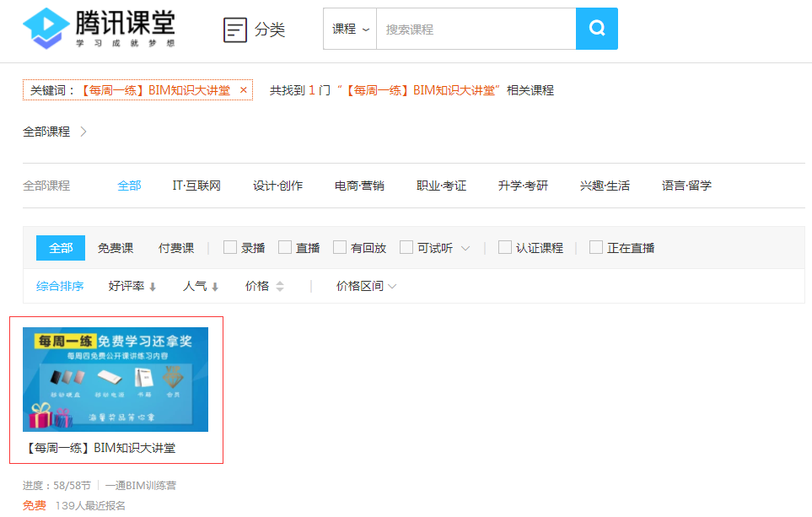Click the 进度：58/58节 text
The image size is (812, 517).
click(x=57, y=486)
